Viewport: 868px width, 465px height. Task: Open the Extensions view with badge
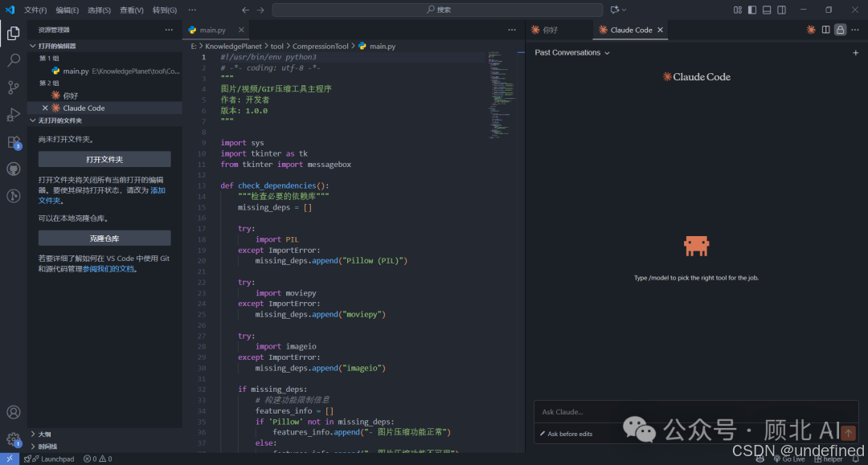tap(14, 142)
